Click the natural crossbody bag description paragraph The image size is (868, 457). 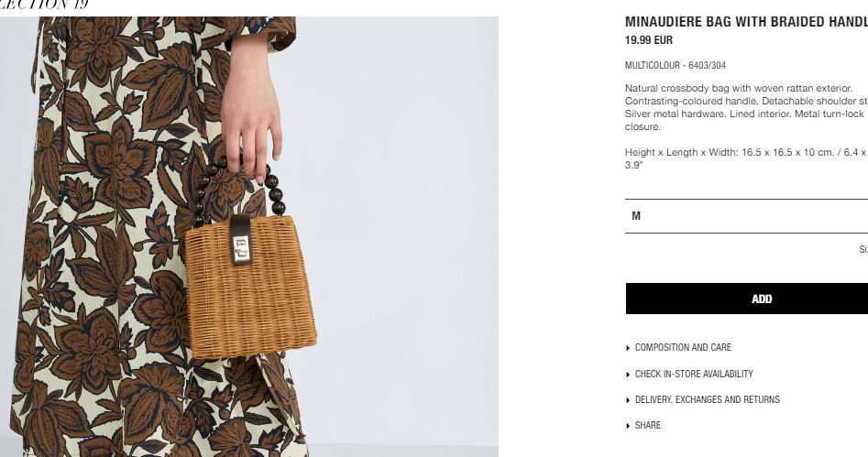tap(746, 107)
